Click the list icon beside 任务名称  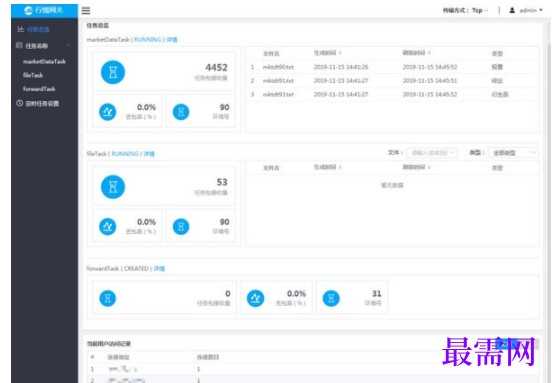coord(19,46)
